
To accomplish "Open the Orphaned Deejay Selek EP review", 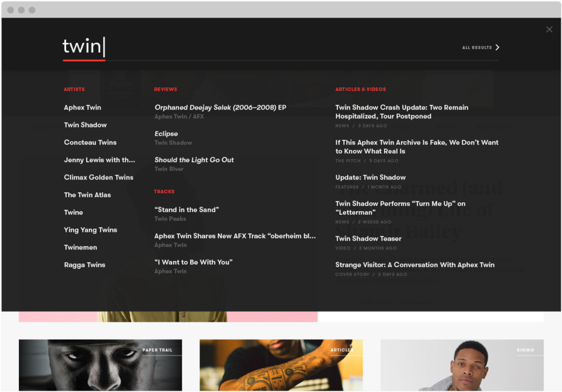I will [221, 107].
